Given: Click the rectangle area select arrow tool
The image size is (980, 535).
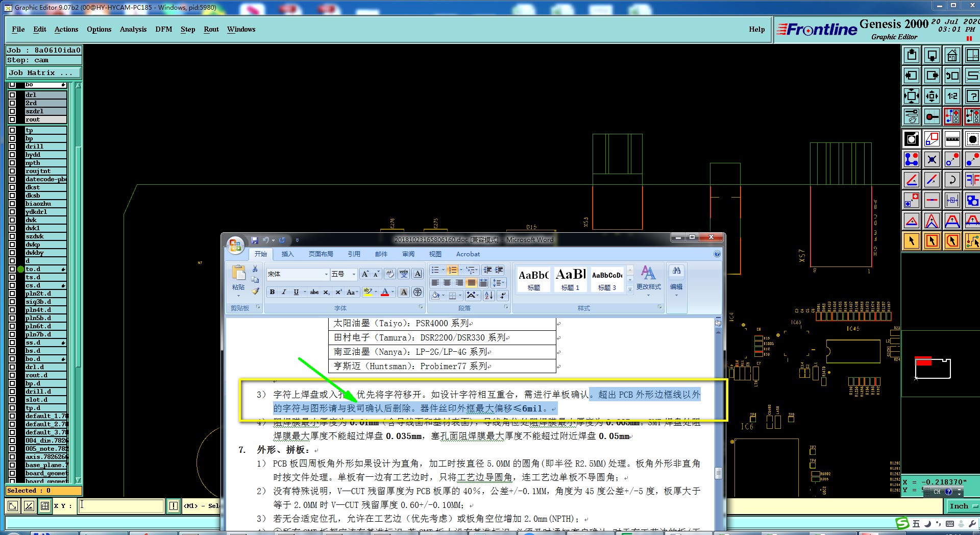Looking at the screenshot, I should coord(932,241).
